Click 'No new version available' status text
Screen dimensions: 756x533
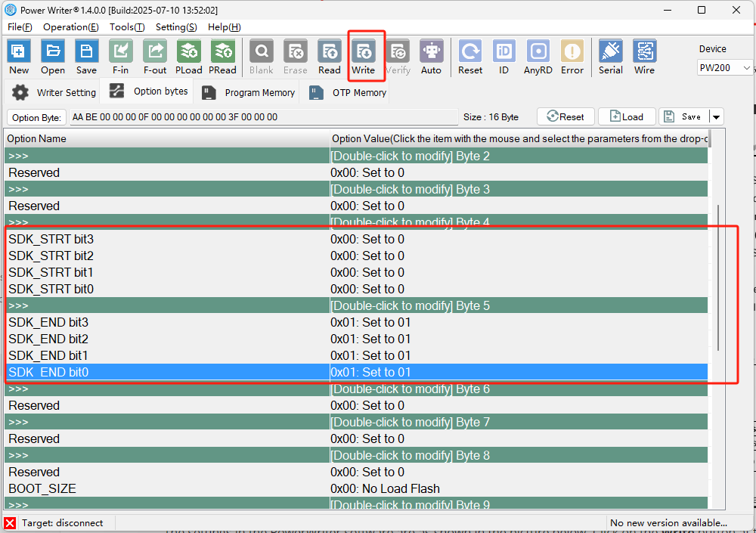point(668,523)
